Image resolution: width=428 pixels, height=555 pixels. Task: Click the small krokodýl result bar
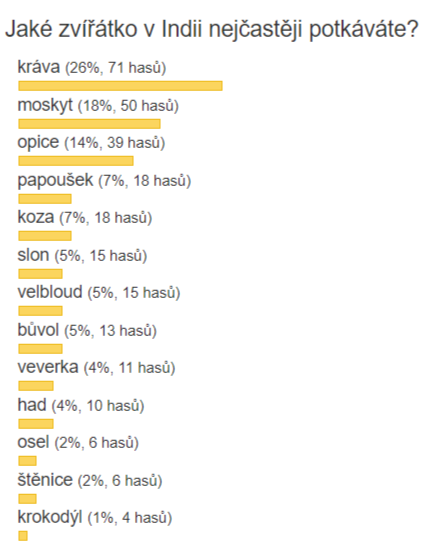(23, 536)
